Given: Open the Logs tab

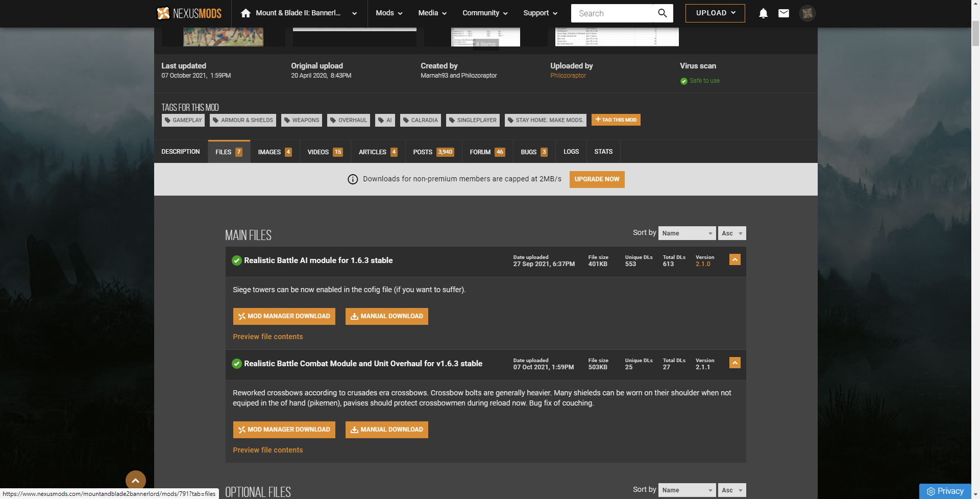Looking at the screenshot, I should [571, 152].
